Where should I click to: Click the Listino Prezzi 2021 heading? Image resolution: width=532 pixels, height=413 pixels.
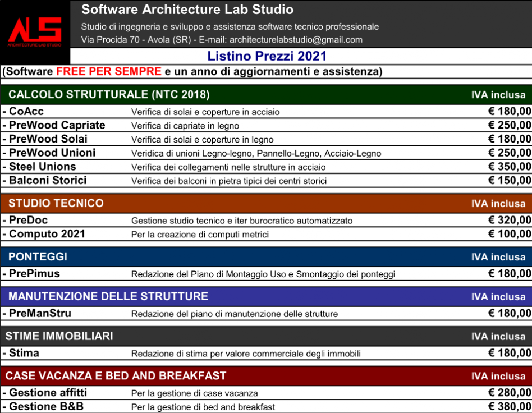pos(267,56)
